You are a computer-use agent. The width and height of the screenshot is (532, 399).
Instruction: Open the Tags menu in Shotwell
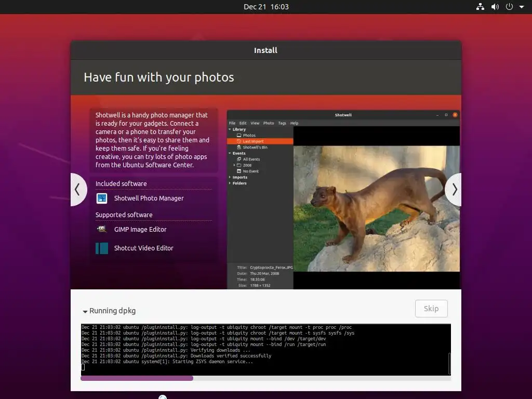tap(282, 123)
